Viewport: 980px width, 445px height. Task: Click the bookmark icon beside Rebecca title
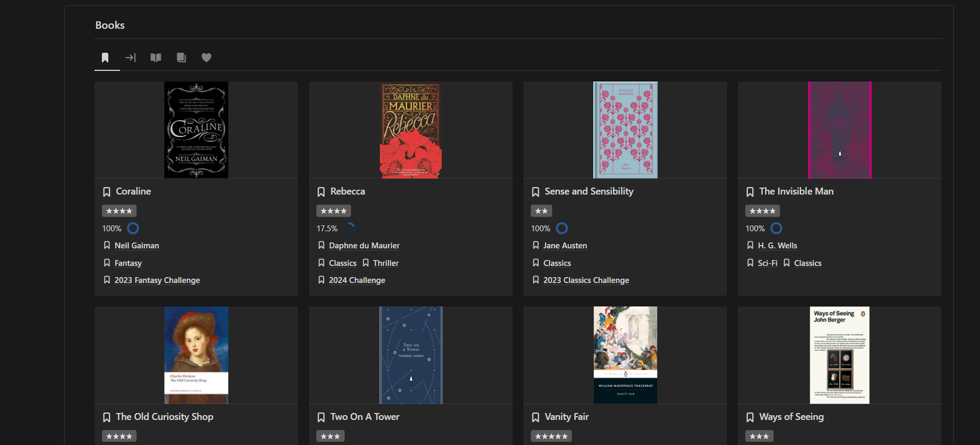click(321, 192)
